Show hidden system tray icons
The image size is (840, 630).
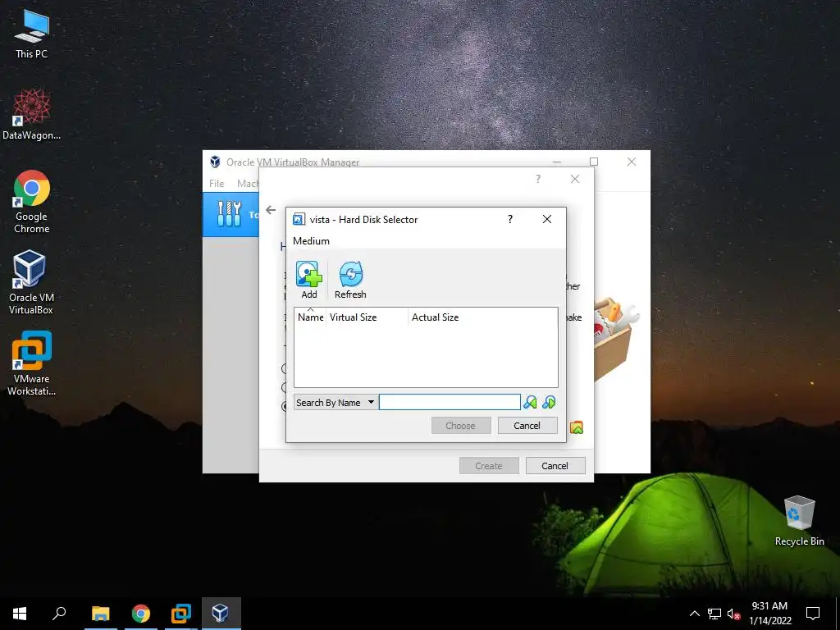click(694, 614)
